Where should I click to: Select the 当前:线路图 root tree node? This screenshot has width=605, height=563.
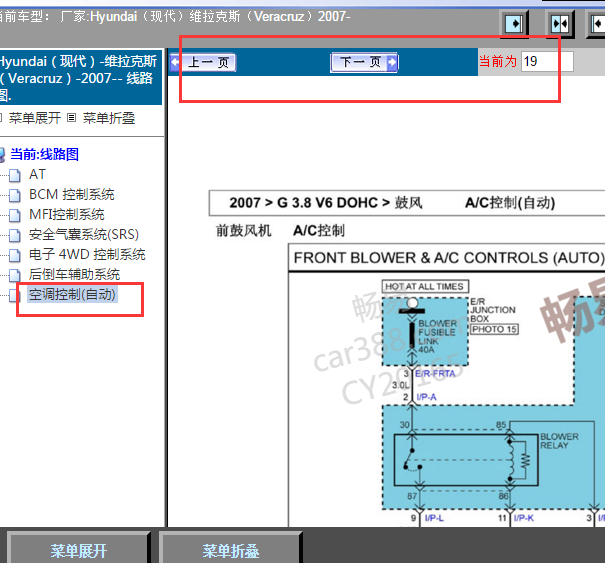tap(44, 154)
